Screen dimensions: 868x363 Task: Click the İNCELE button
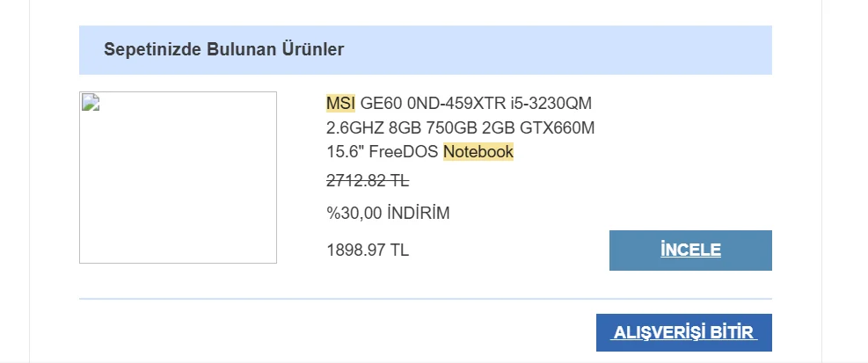pos(690,250)
